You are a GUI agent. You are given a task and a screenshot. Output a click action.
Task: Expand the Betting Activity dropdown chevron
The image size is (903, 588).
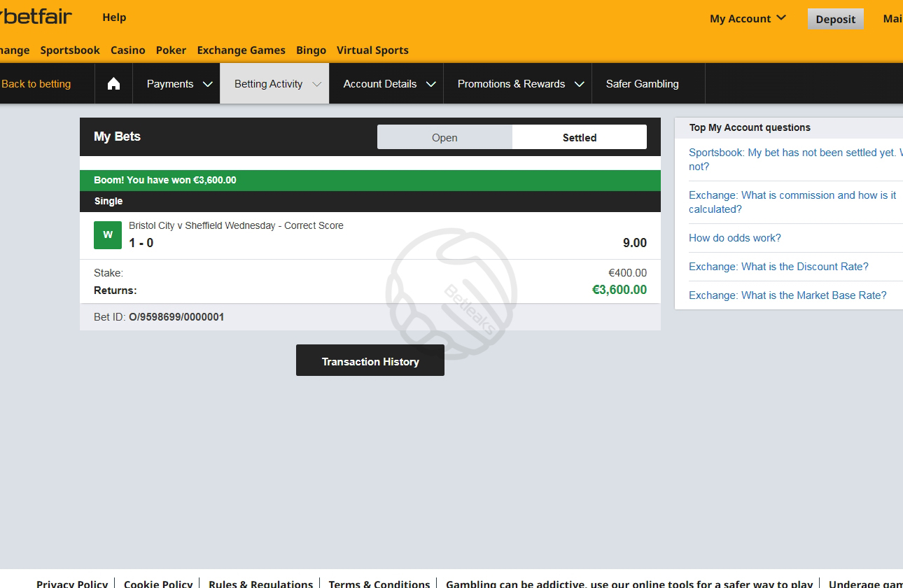coord(316,84)
